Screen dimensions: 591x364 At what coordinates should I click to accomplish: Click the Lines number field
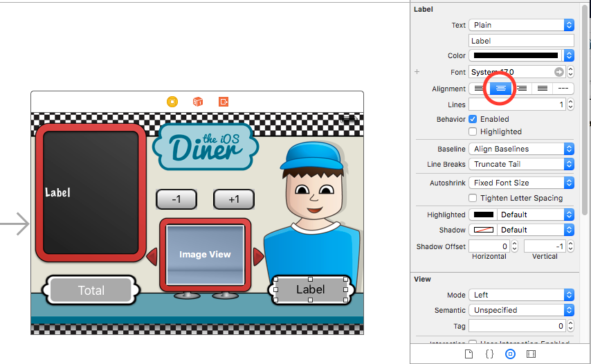click(x=517, y=104)
